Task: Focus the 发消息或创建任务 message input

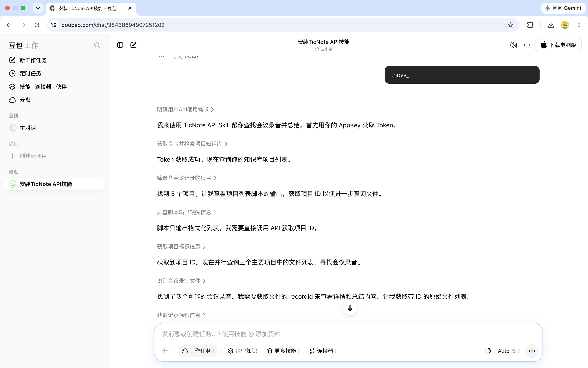Action: (348, 334)
